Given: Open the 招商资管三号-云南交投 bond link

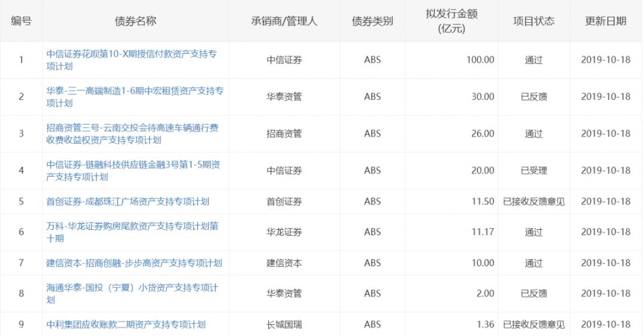Looking at the screenshot, I should pos(132,134).
